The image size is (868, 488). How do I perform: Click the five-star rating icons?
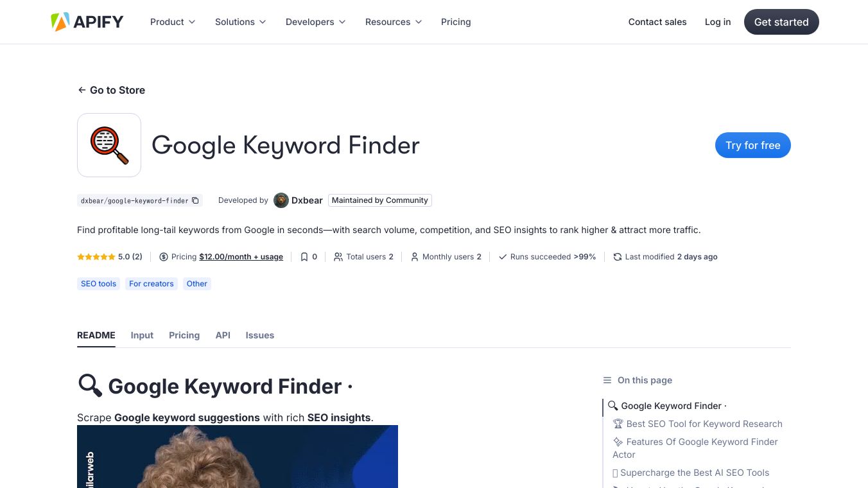coord(96,257)
